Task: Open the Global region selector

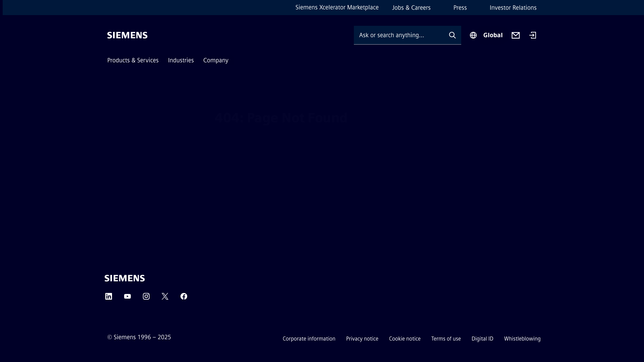Action: [486, 35]
